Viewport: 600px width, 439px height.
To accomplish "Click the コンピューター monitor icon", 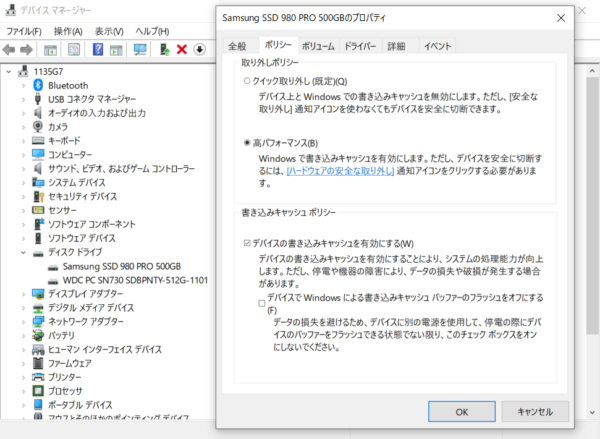I will click(x=38, y=154).
